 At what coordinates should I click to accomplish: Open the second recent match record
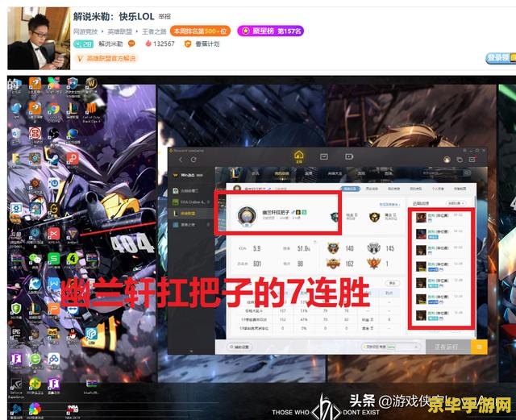[x=440, y=234]
